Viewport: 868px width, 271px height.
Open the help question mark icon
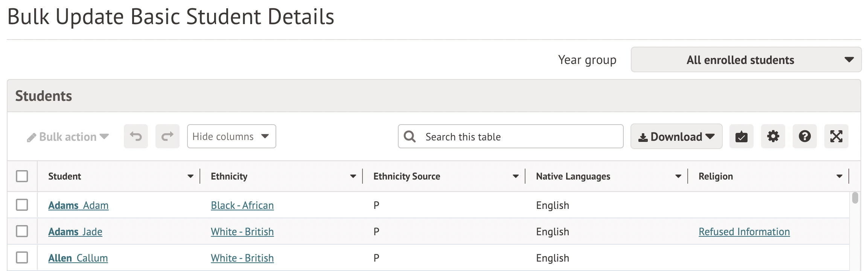[804, 136]
